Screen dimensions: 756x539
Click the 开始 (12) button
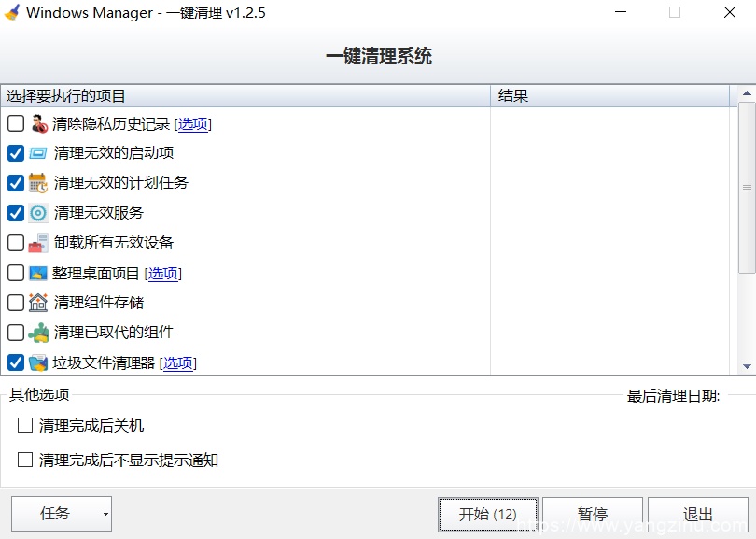point(487,514)
